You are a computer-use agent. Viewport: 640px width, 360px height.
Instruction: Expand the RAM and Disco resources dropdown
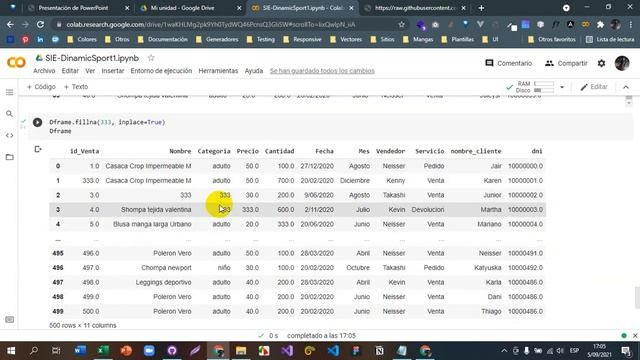click(562, 87)
